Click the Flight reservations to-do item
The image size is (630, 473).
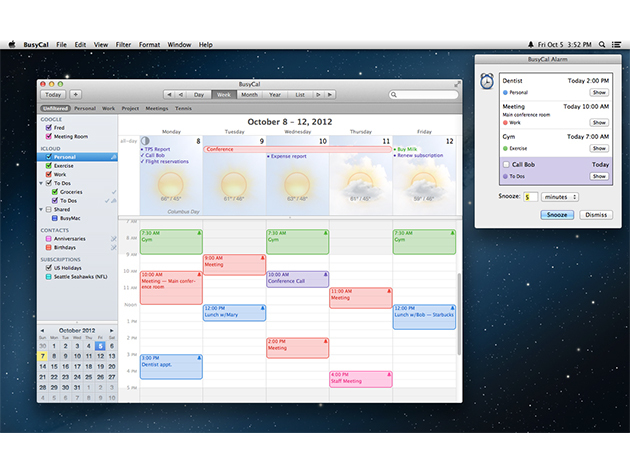coord(165,161)
